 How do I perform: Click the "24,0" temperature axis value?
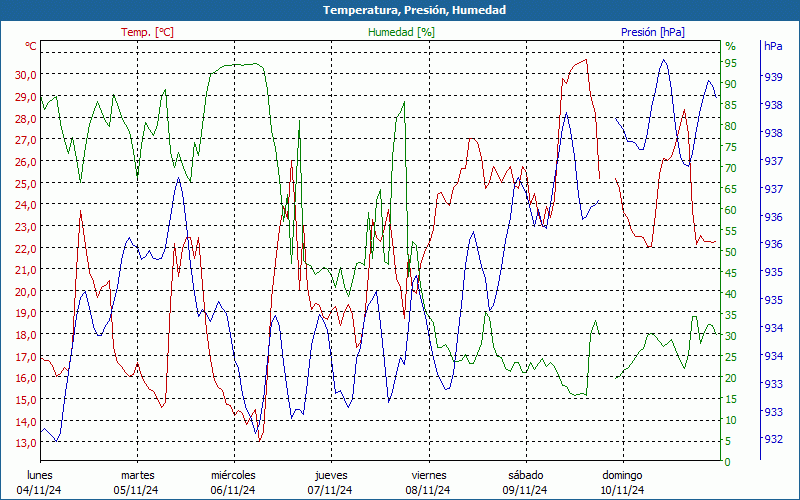click(x=26, y=205)
